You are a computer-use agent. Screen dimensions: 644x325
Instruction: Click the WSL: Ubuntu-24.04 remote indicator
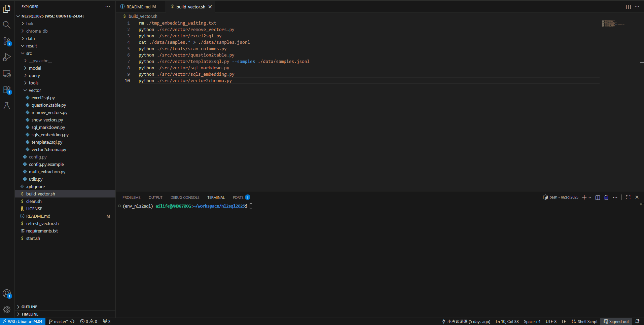click(x=23, y=321)
